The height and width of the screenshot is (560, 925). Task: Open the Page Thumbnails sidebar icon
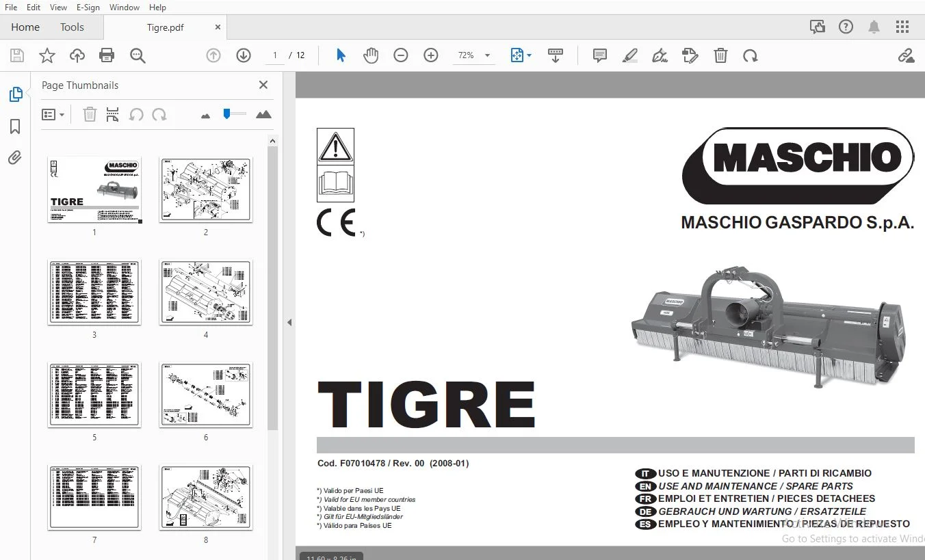15,94
